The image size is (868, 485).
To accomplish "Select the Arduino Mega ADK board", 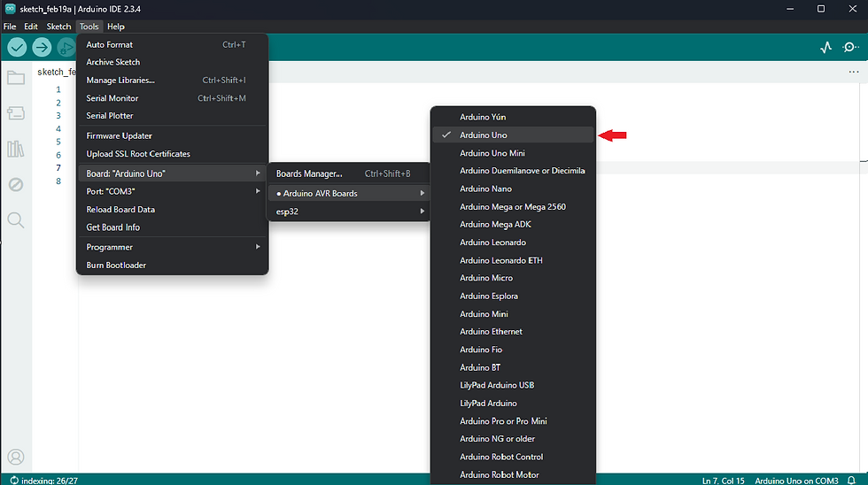I will (x=513, y=225).
